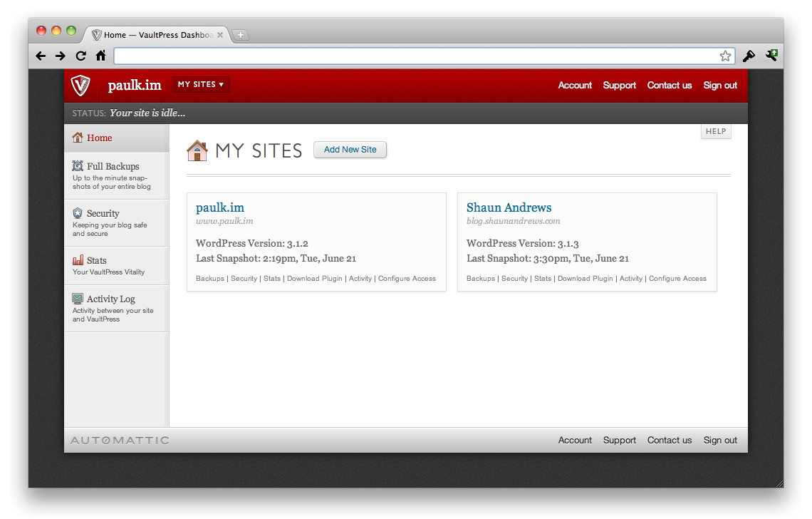Click the key extension icon in toolbar
Image resolution: width=812 pixels, height=519 pixels.
click(749, 56)
